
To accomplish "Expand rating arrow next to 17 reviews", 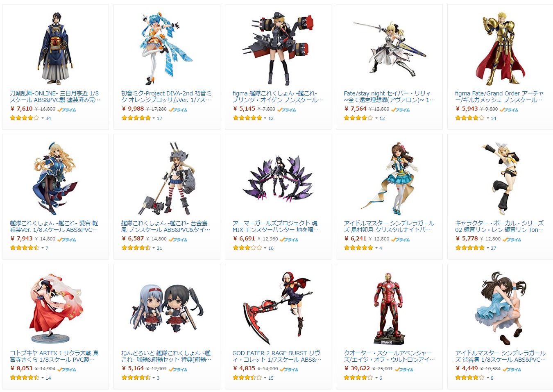I will (x=154, y=118).
